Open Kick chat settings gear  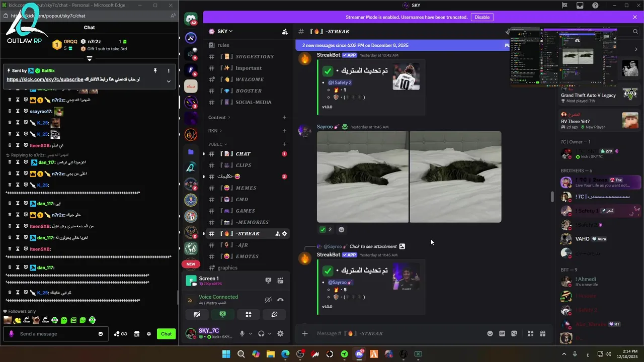click(x=149, y=334)
